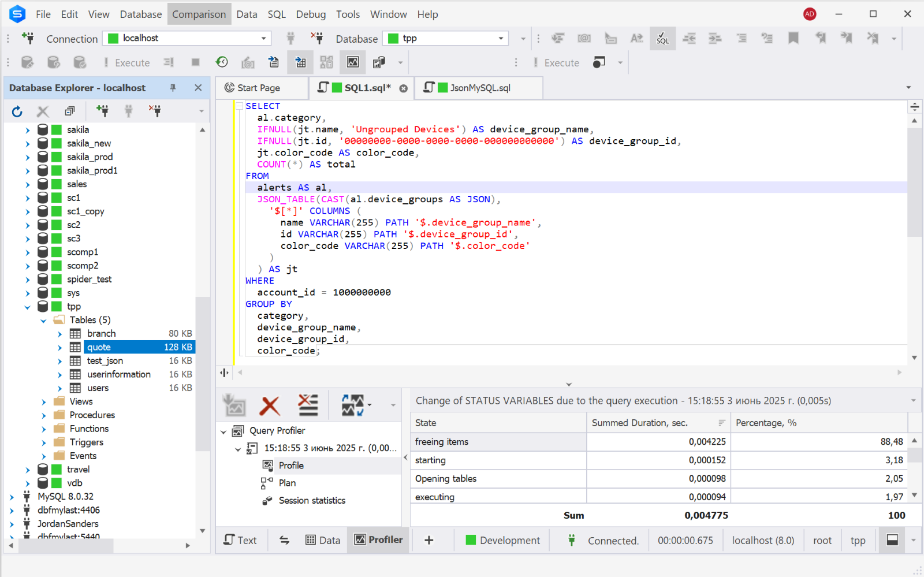This screenshot has height=577, width=924.
Task: Expand the sakila database node
Action: coord(27,130)
